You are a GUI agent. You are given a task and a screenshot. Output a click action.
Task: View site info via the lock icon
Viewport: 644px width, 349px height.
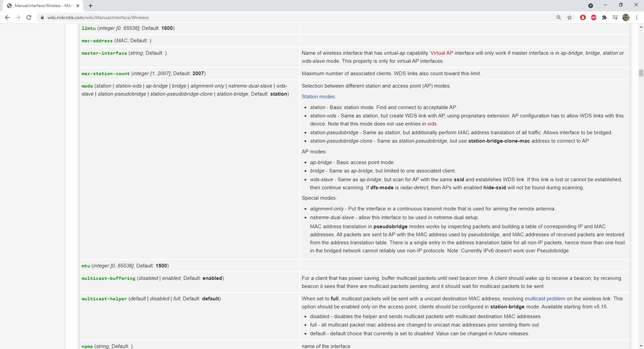point(42,17)
